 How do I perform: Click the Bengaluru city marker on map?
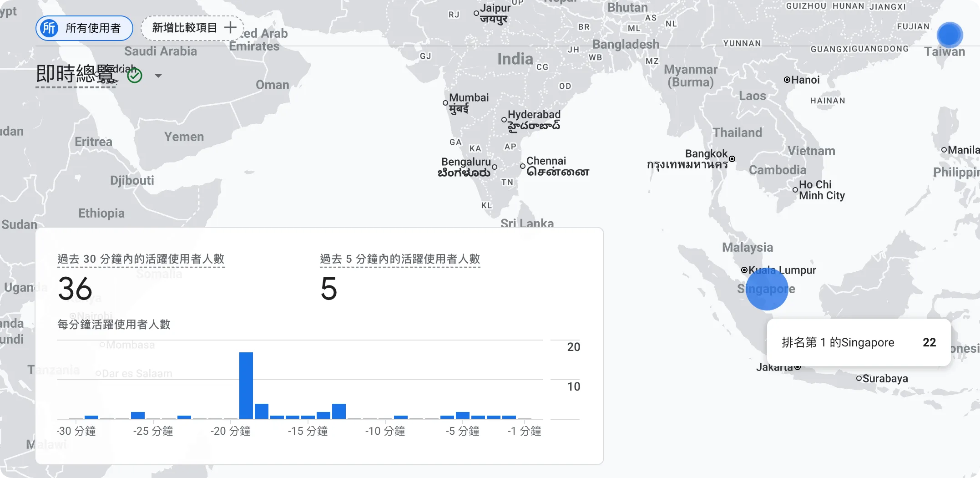click(495, 167)
